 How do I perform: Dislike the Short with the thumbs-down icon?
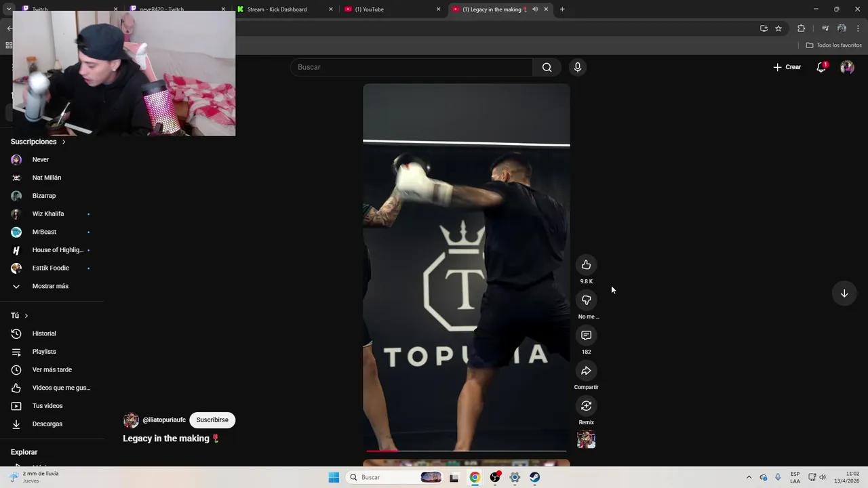[x=586, y=300]
